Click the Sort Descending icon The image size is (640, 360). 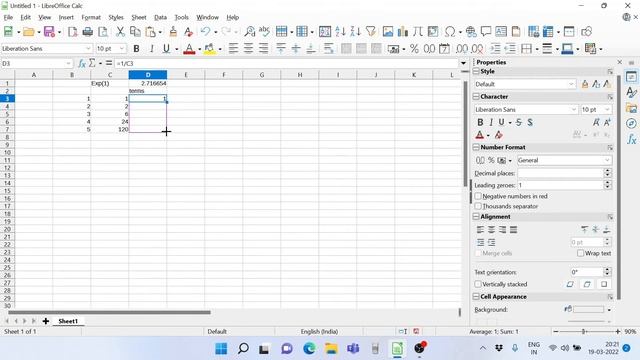click(x=355, y=31)
